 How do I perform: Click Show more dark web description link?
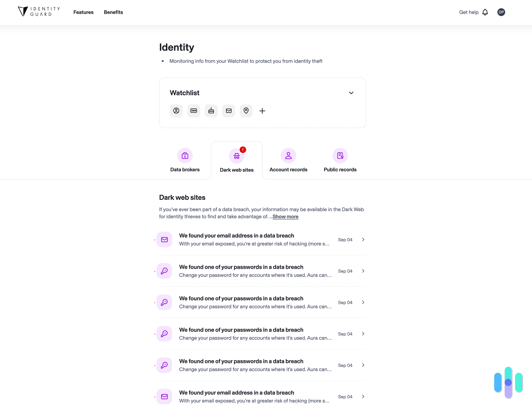pos(285,216)
